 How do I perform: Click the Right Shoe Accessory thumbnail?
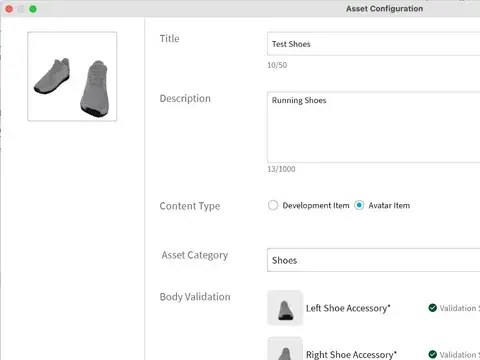coord(285,349)
